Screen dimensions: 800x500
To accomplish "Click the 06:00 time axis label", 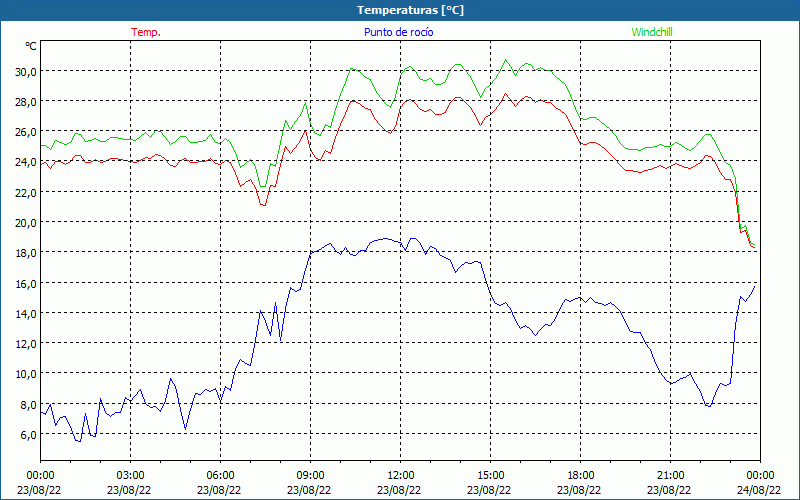I will 220,476.
